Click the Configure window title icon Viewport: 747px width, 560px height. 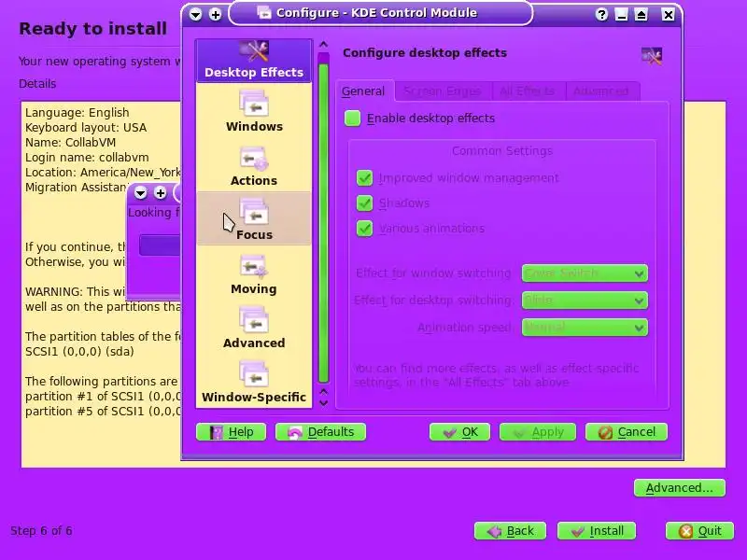(264, 12)
